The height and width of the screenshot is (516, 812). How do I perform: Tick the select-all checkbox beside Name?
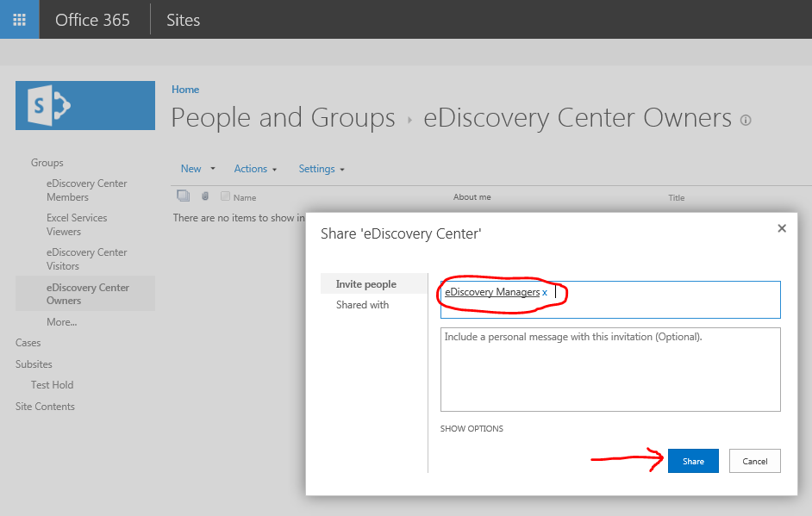(x=225, y=196)
